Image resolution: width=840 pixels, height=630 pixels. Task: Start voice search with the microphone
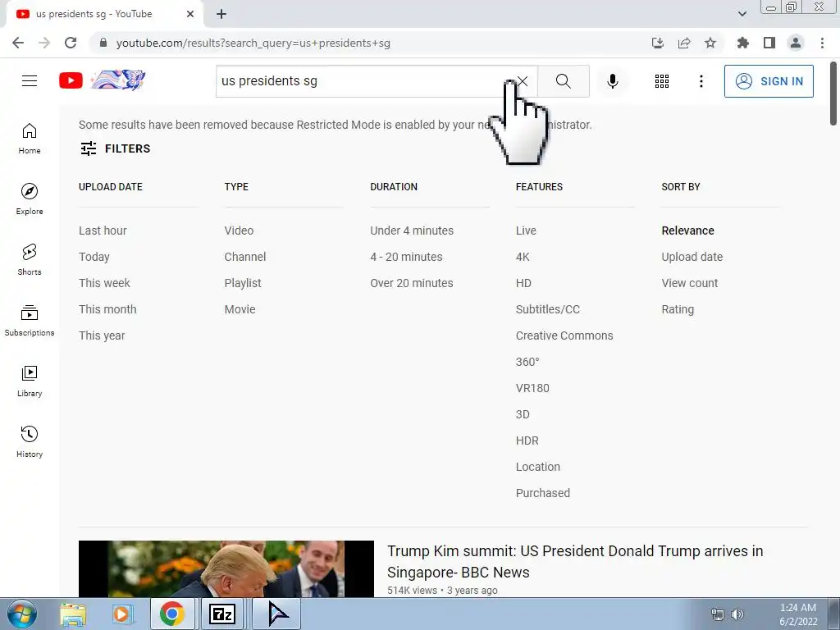coord(612,81)
